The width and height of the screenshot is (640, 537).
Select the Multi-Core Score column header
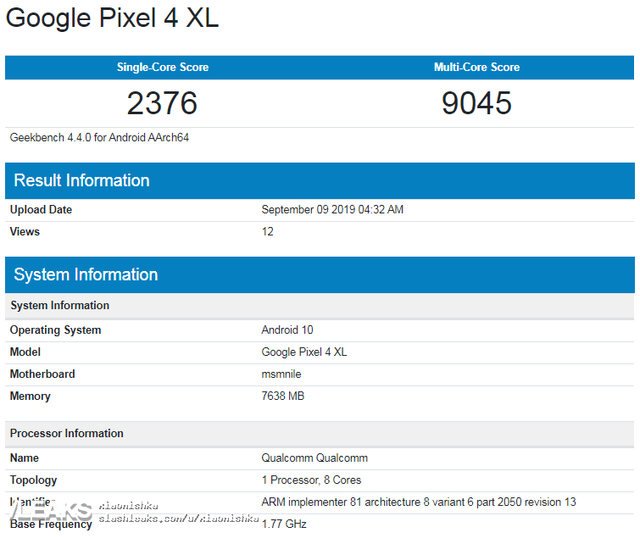(476, 67)
